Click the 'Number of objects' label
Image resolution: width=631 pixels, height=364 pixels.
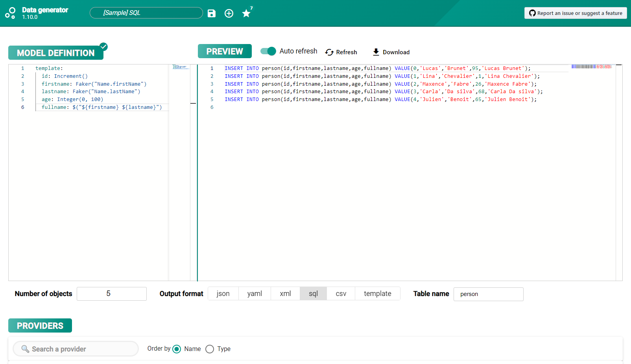point(43,294)
